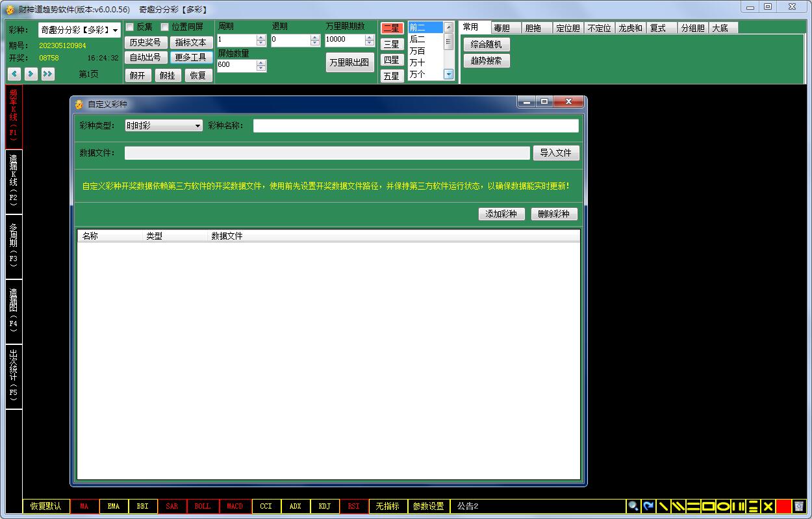812x519 pixels.
Task: Enable the 反集 checkbox
Action: pos(130,27)
